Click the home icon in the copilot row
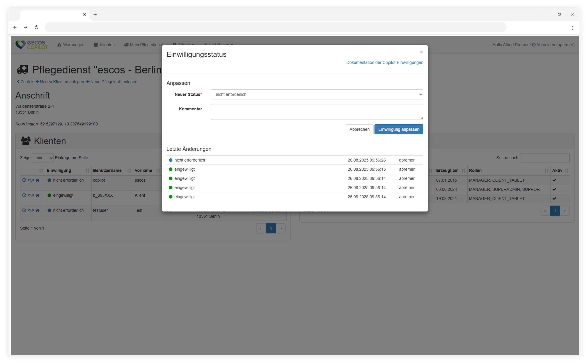Image resolution: width=588 pixels, height=364 pixels. (x=38, y=180)
